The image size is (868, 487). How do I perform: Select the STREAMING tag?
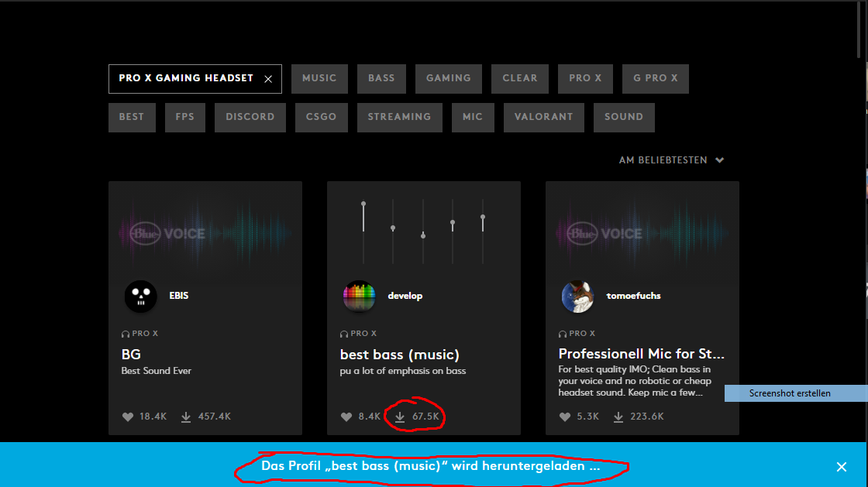[x=400, y=117]
